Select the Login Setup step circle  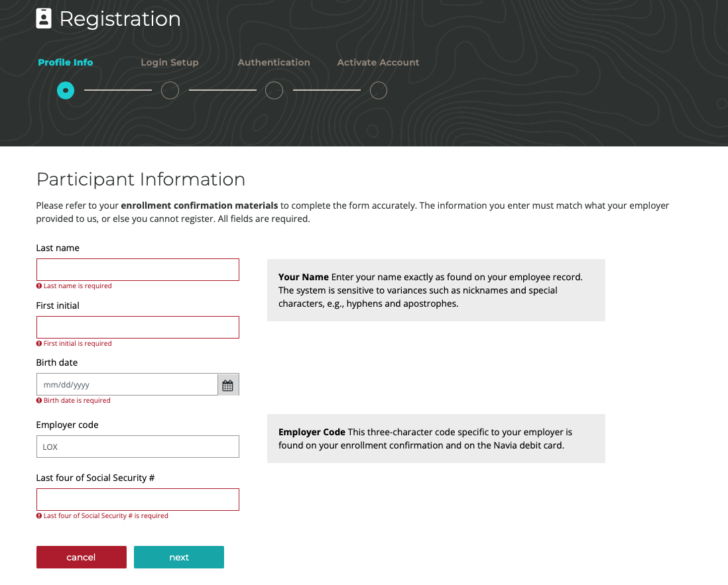point(170,90)
